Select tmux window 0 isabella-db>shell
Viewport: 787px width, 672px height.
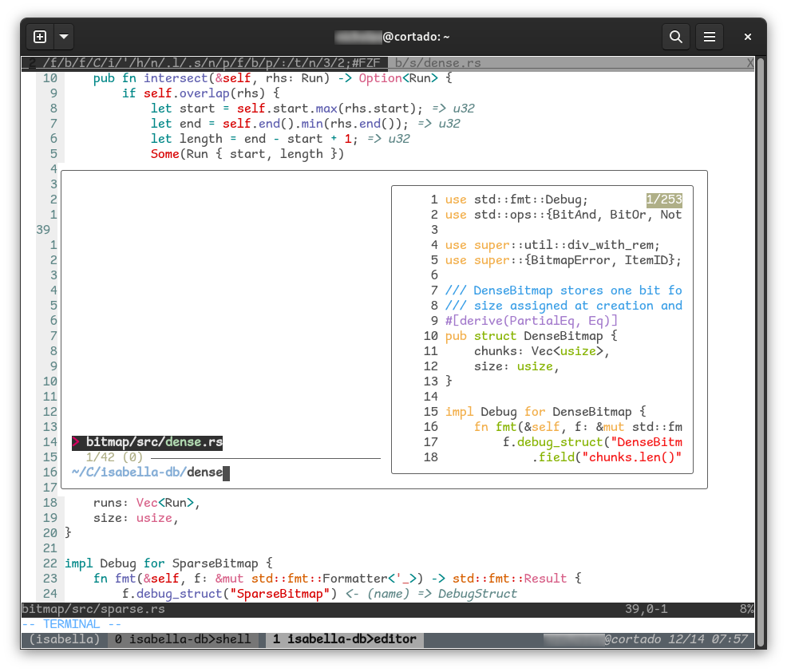coord(183,639)
